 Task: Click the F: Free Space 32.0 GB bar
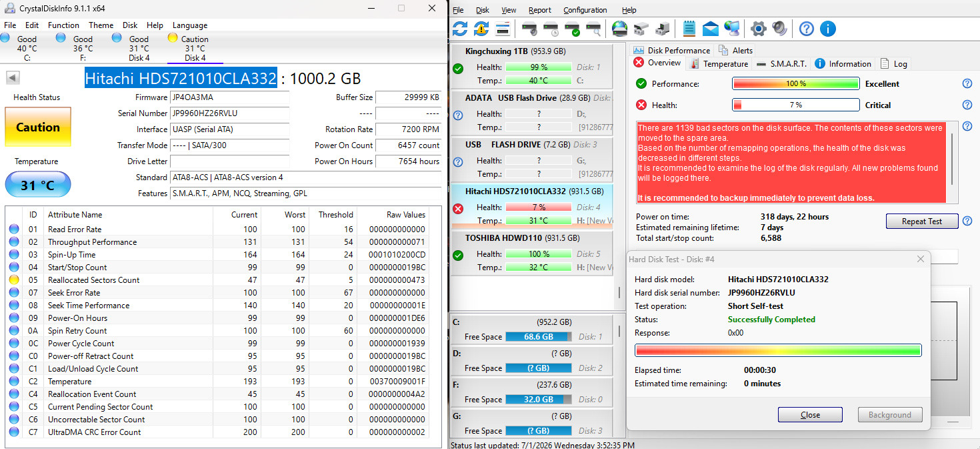click(538, 400)
